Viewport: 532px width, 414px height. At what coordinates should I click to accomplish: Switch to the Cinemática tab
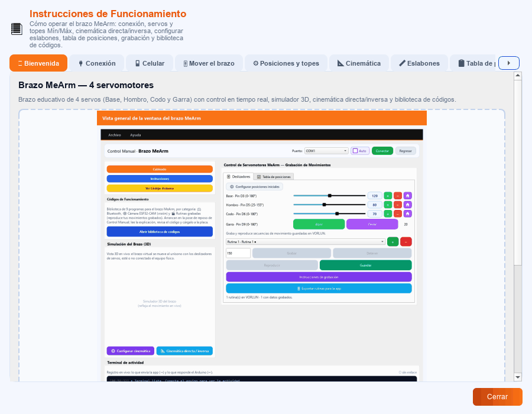pyautogui.click(x=359, y=63)
